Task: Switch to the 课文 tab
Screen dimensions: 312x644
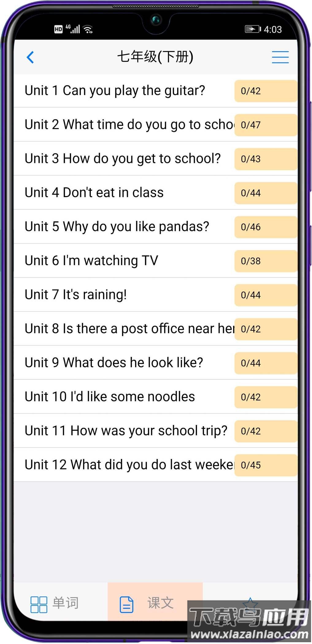Action: [x=160, y=603]
